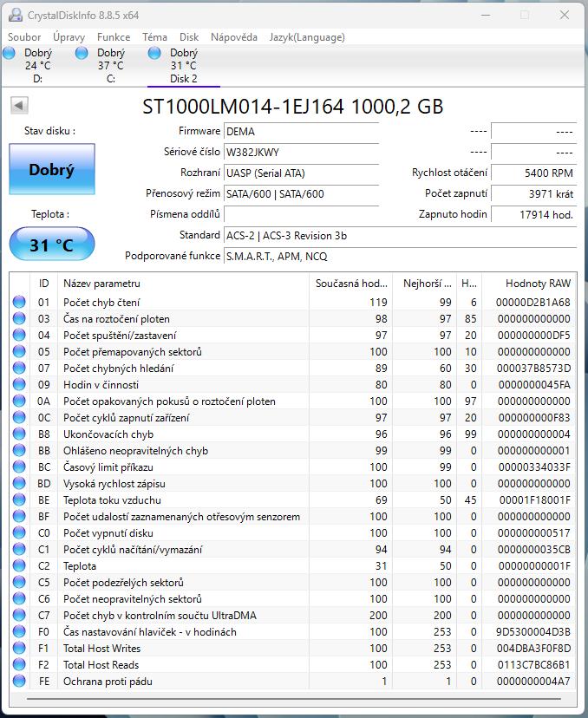Click the serial number field W382JKWY
This screenshot has width=588, height=718.
pyautogui.click(x=301, y=152)
